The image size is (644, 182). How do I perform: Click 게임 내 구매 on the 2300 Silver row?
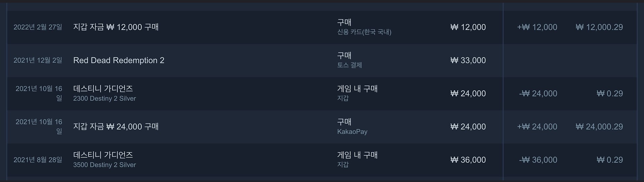(357, 89)
